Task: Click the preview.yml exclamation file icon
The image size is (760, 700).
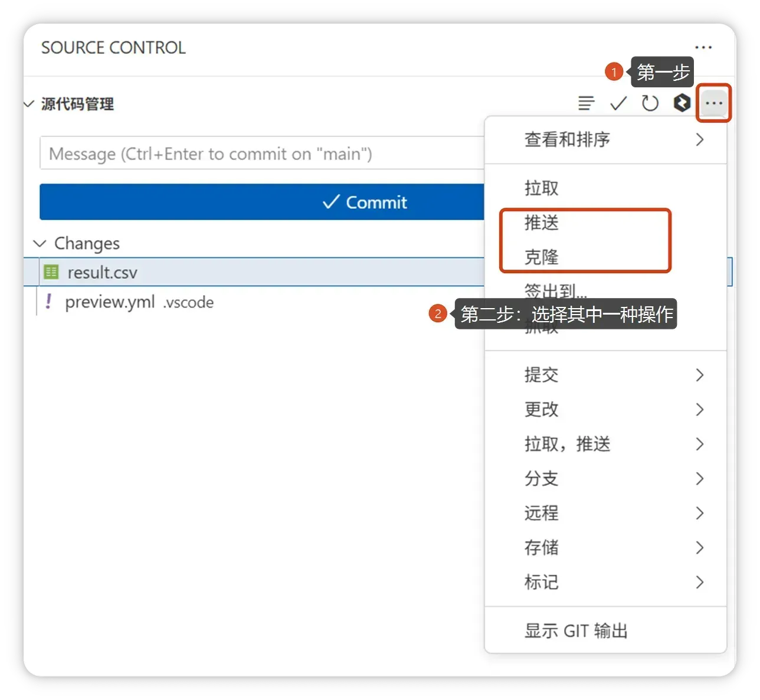Action: [48, 302]
